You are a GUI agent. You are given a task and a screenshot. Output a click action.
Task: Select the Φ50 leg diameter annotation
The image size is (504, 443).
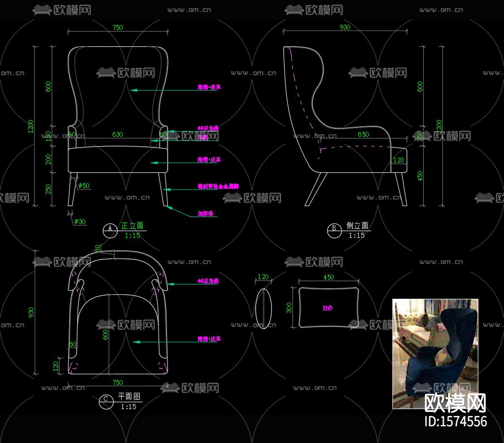83,186
